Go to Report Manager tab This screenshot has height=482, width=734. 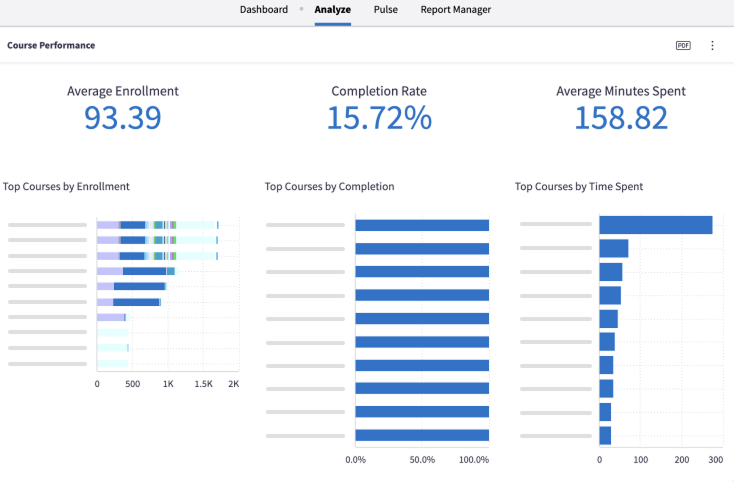pyautogui.click(x=455, y=9)
